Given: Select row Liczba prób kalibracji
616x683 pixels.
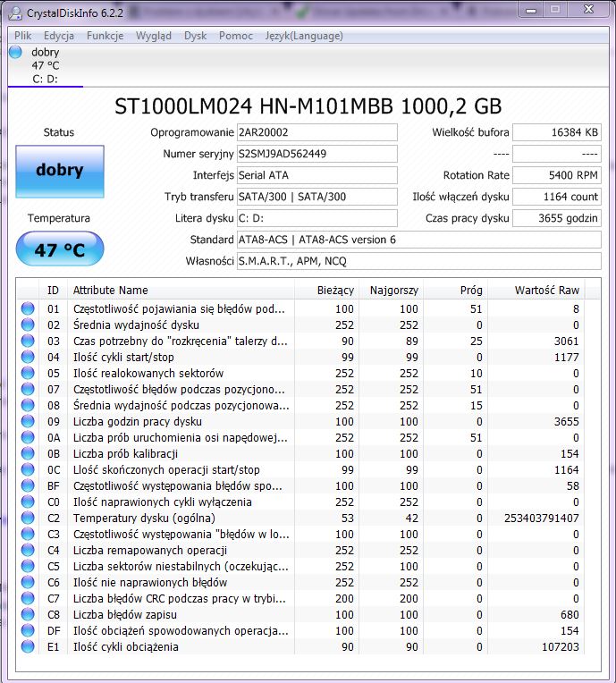Looking at the screenshot, I should coord(301,454).
